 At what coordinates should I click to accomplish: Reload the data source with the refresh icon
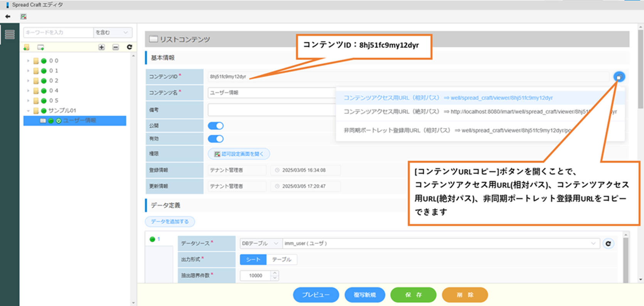pos(608,243)
